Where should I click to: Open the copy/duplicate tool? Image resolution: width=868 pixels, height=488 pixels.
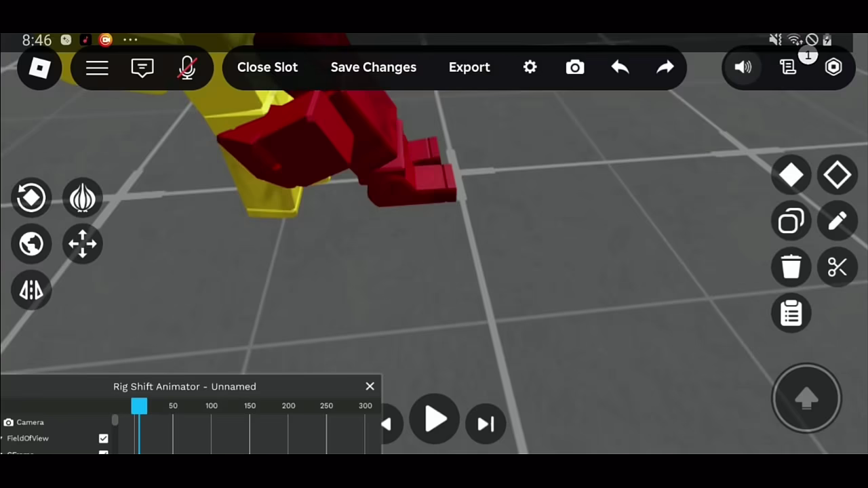(791, 221)
